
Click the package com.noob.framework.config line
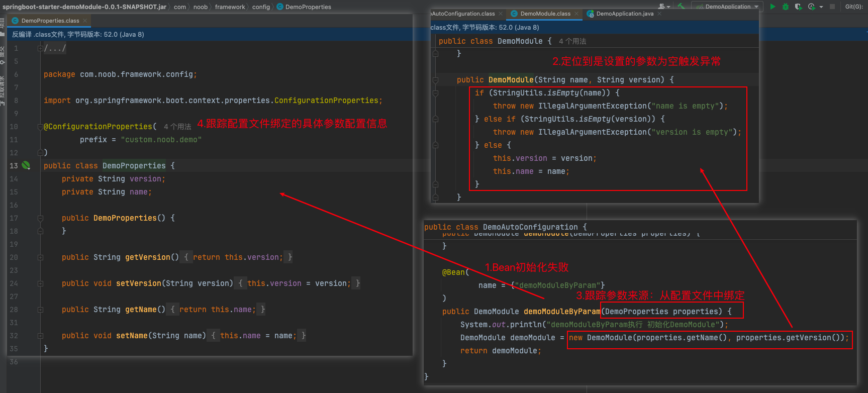(120, 74)
